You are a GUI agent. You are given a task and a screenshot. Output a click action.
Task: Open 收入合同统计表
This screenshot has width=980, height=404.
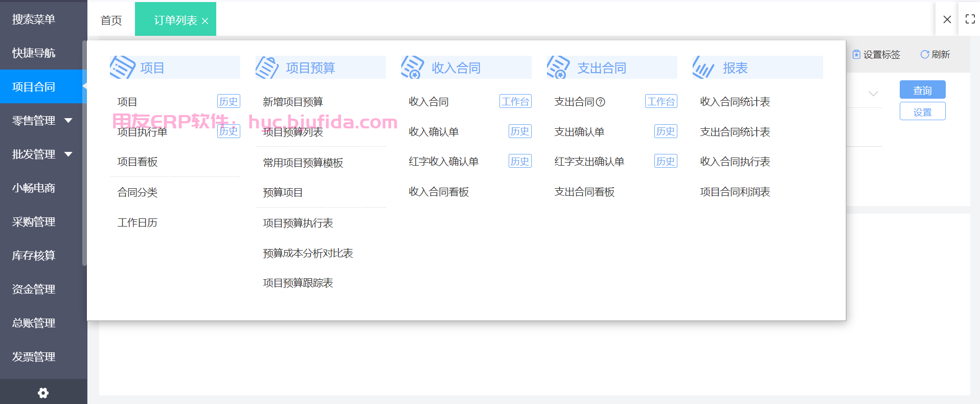tap(735, 102)
